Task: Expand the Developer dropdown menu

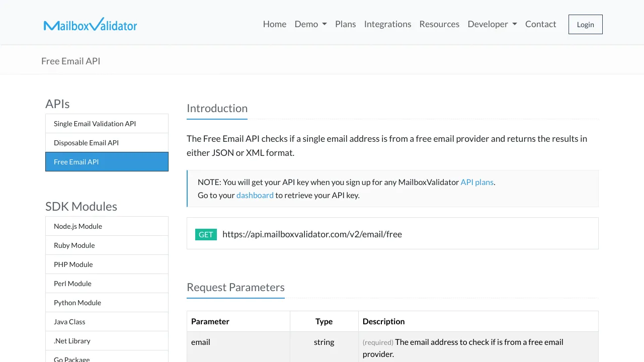Action: 492,24
